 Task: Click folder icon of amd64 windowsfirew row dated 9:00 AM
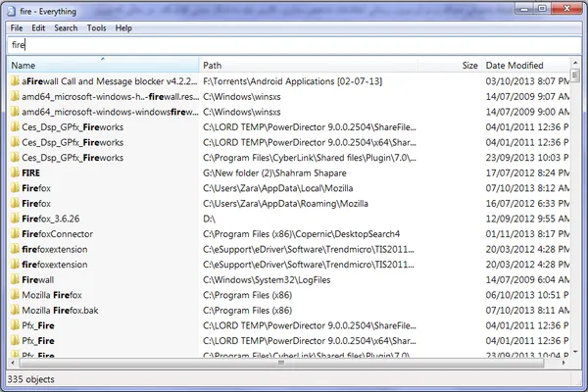15,112
